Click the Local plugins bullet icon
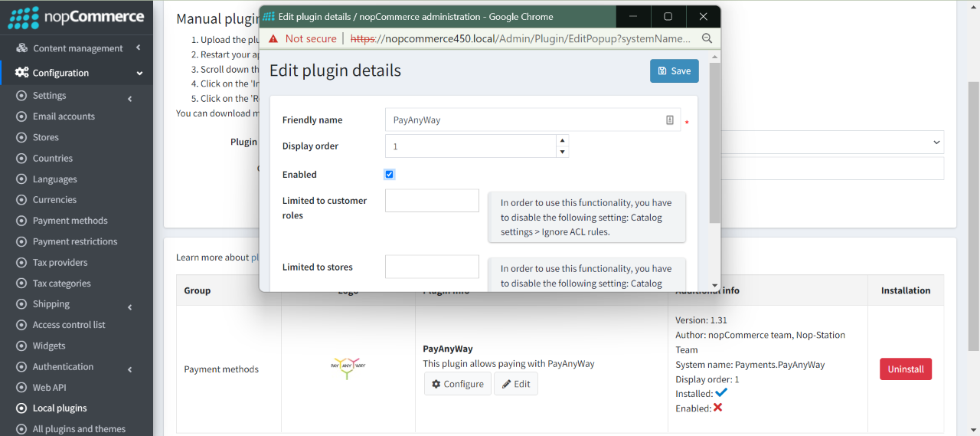The width and height of the screenshot is (980, 436). 21,408
